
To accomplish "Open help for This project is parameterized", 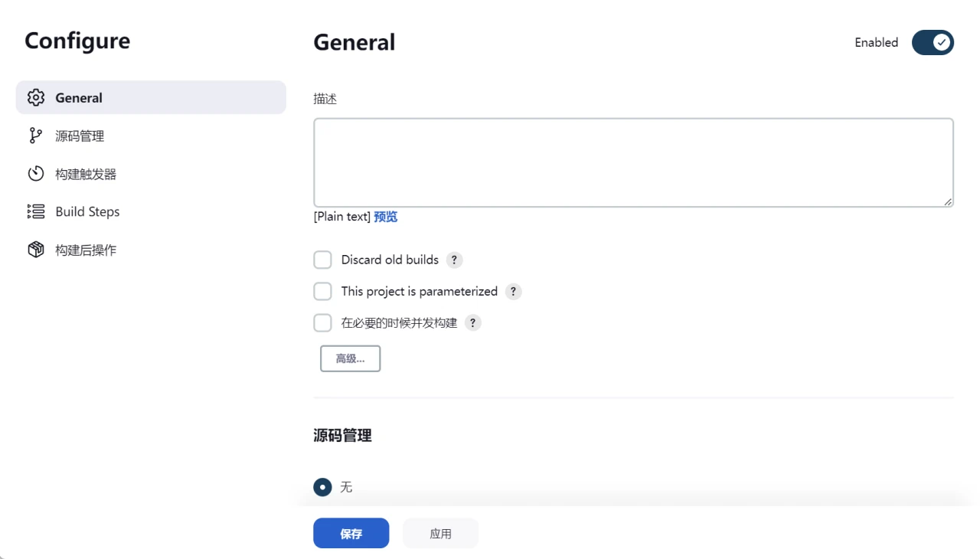I will (513, 292).
